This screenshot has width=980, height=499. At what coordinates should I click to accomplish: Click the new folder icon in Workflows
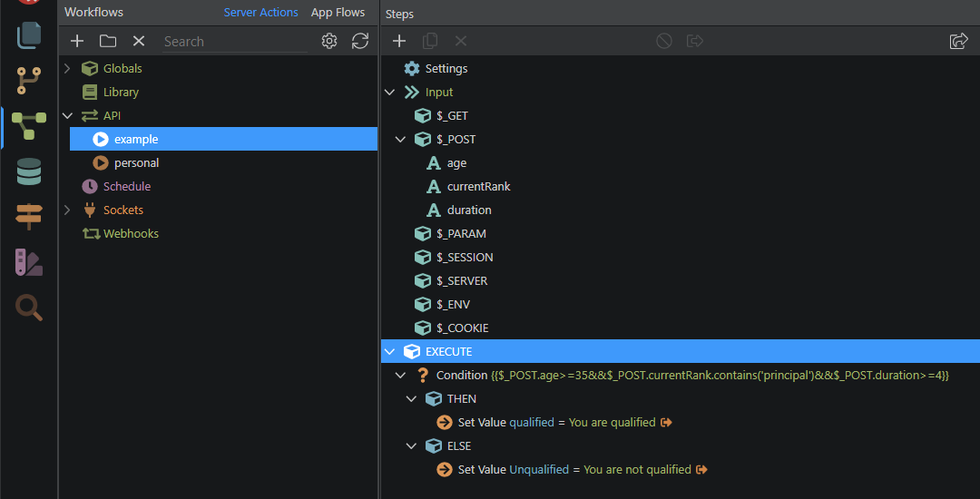click(x=108, y=41)
